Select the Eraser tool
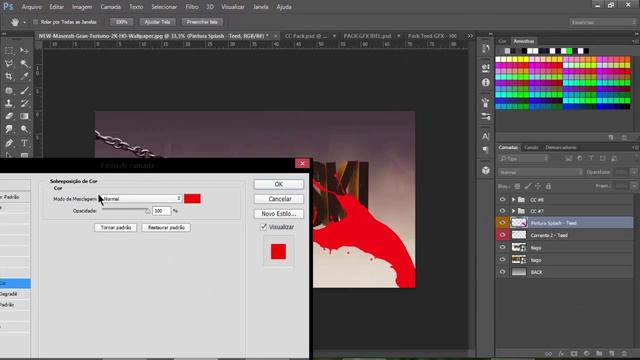Viewport: 640px width, 360px height. [9, 116]
